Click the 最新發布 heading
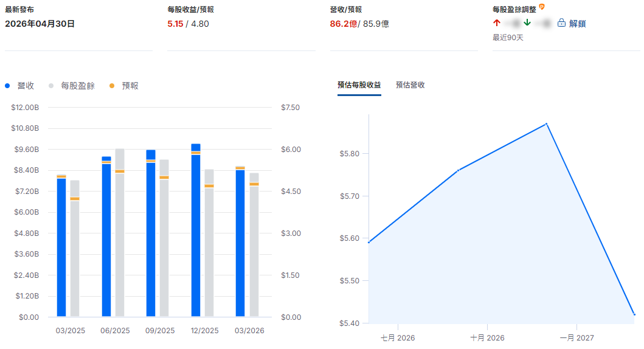The width and height of the screenshot is (644, 349). pos(19,10)
